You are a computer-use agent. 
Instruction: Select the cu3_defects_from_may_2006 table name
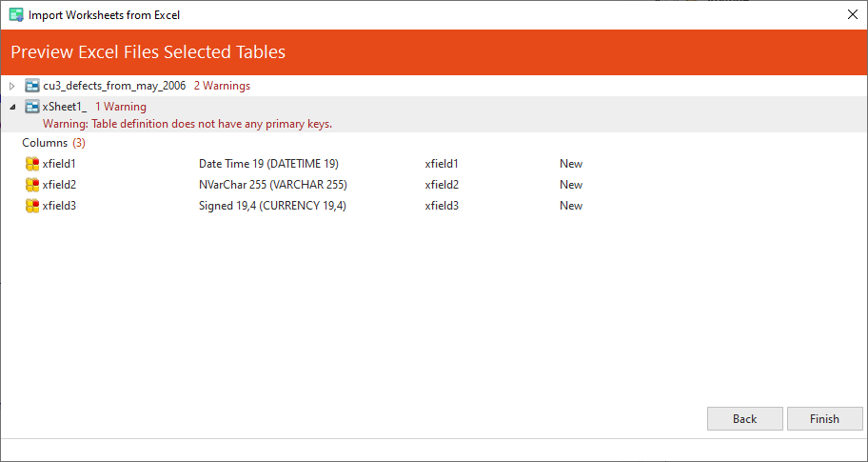click(114, 86)
